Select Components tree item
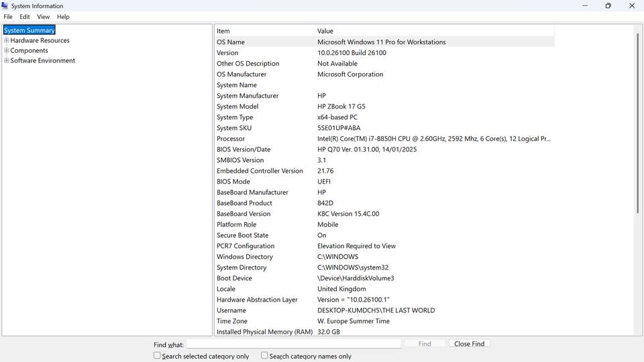Viewport: 644px width, 362px height. (29, 50)
